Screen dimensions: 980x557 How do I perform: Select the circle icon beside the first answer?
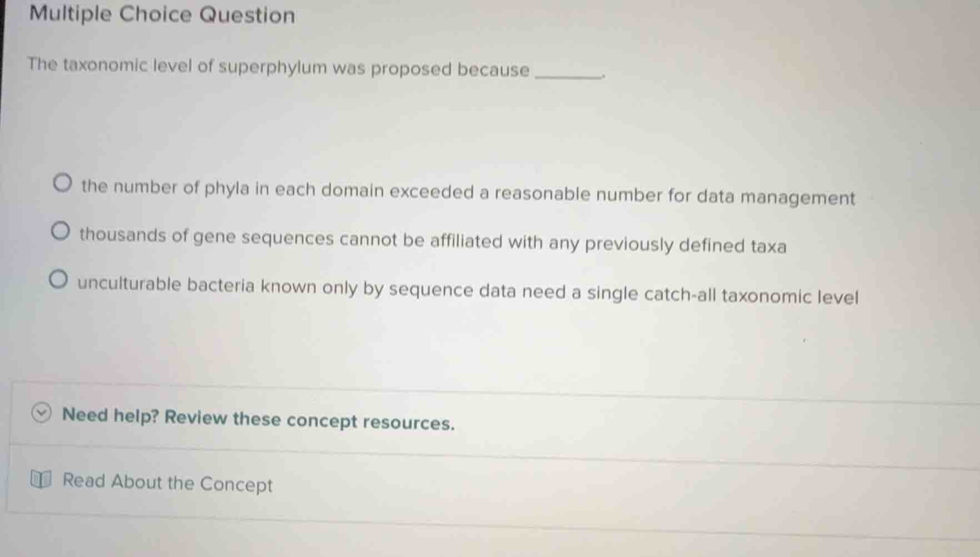coord(62,183)
